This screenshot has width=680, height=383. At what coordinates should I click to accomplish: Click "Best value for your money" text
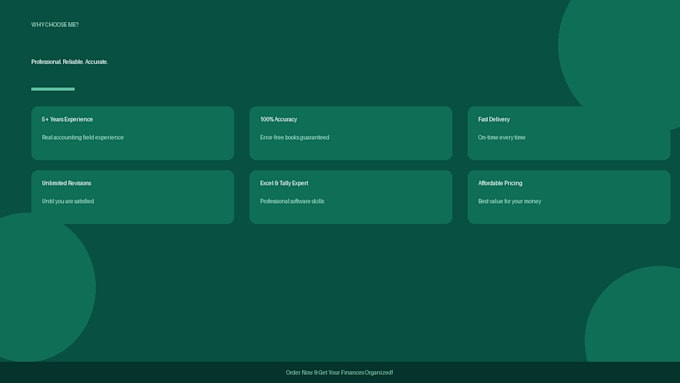510,201
